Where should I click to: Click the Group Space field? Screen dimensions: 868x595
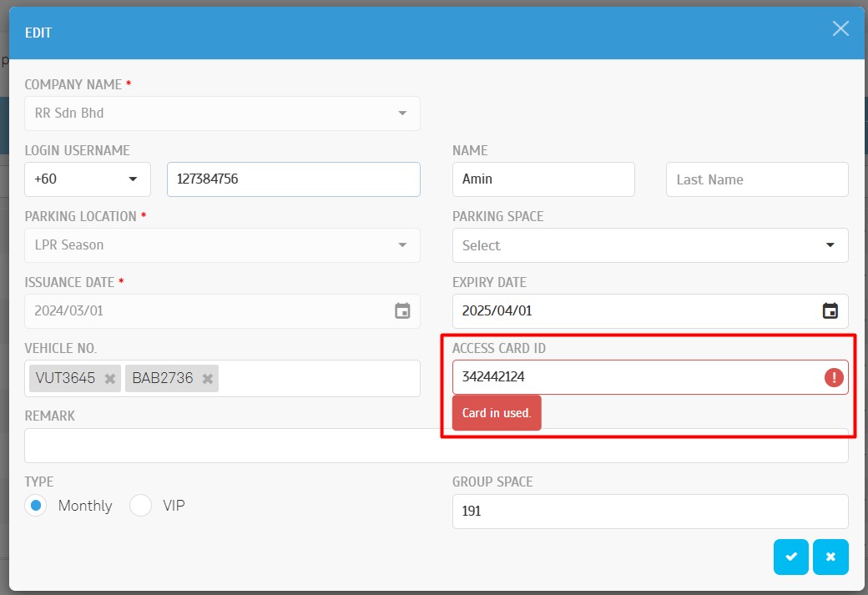point(649,512)
